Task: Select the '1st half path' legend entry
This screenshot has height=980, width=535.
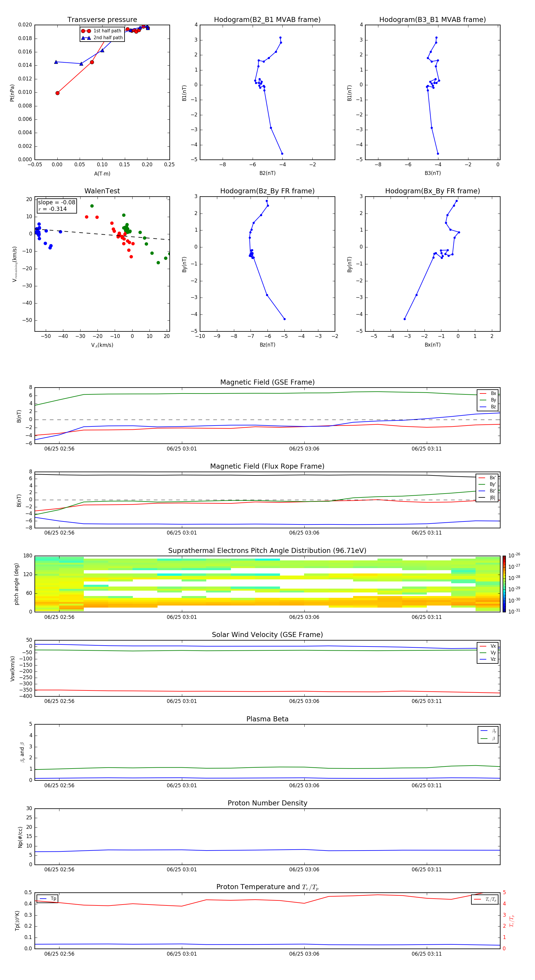Action: [x=101, y=31]
